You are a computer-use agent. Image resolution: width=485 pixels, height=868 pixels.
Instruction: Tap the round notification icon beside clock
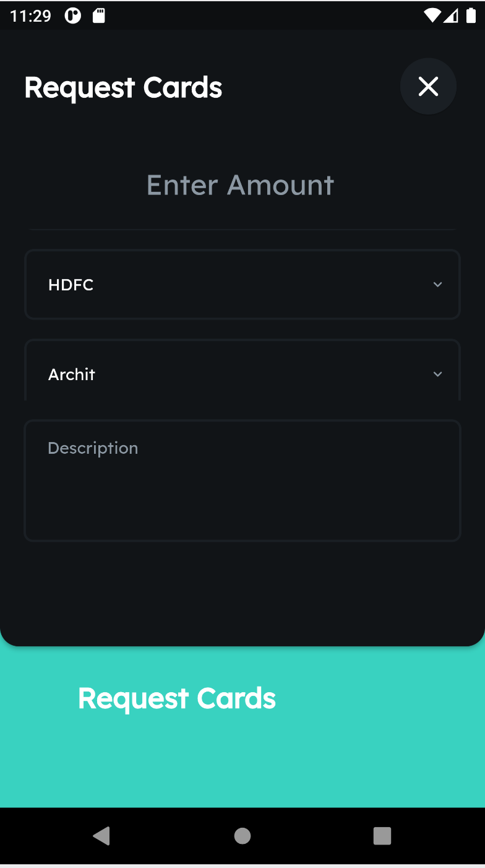point(73,16)
